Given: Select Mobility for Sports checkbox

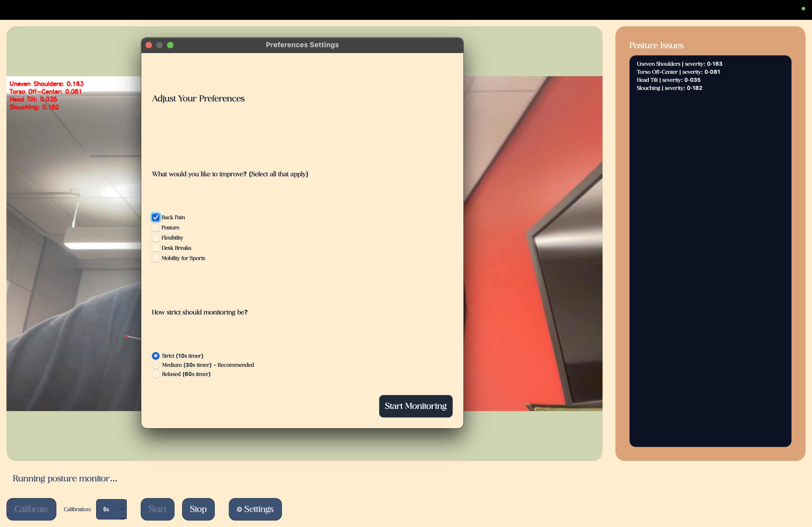Looking at the screenshot, I should (x=155, y=258).
